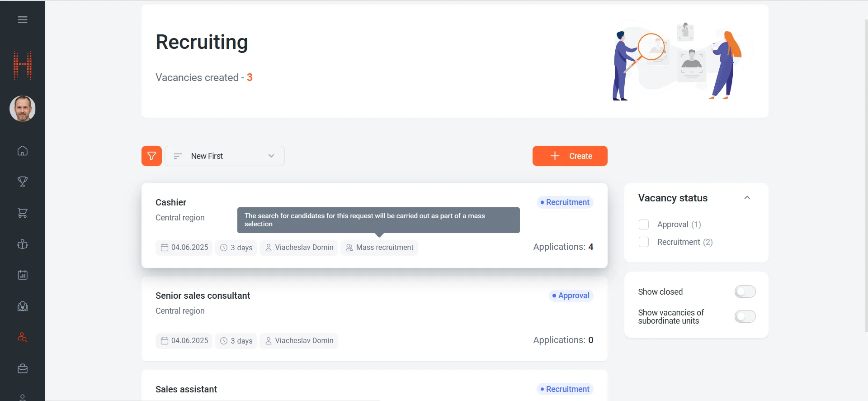The width and height of the screenshot is (868, 401).
Task: Collapse the Vacancy status panel
Action: pyautogui.click(x=747, y=198)
